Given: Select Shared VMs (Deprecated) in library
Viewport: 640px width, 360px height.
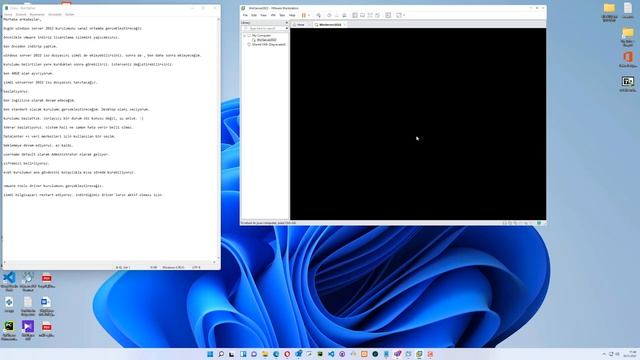Looking at the screenshot, I should point(267,44).
